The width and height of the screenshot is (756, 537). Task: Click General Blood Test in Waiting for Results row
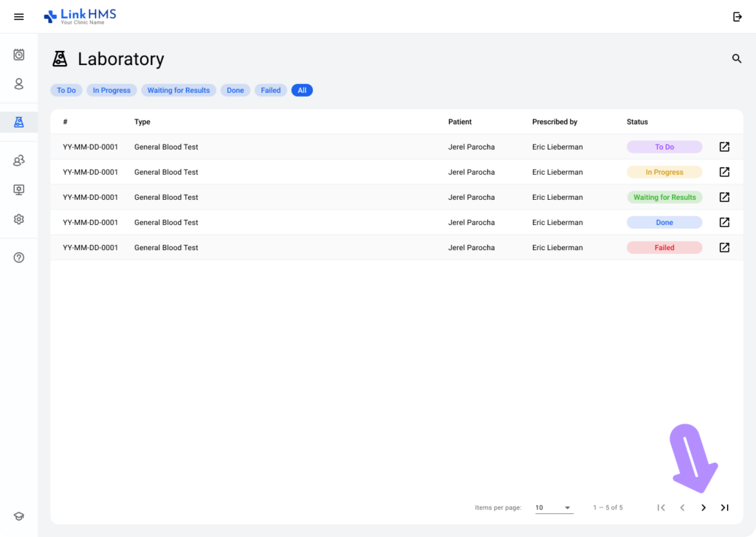[166, 197]
